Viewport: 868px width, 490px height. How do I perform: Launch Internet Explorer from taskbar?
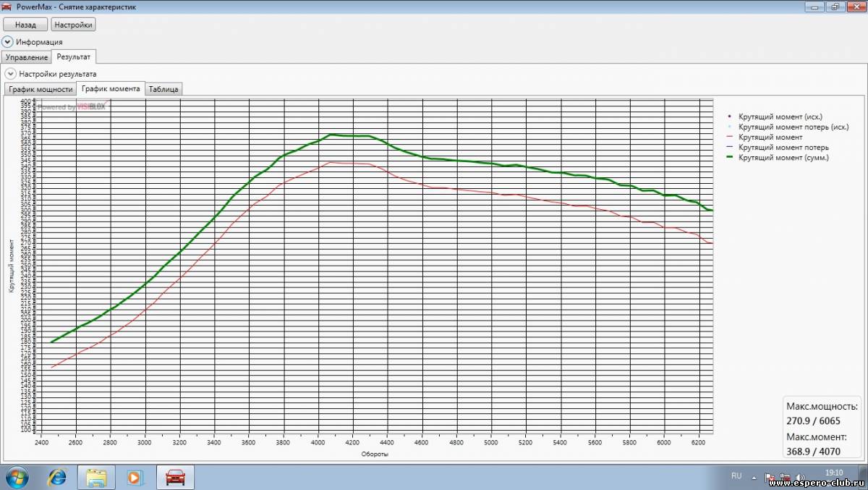(56, 478)
